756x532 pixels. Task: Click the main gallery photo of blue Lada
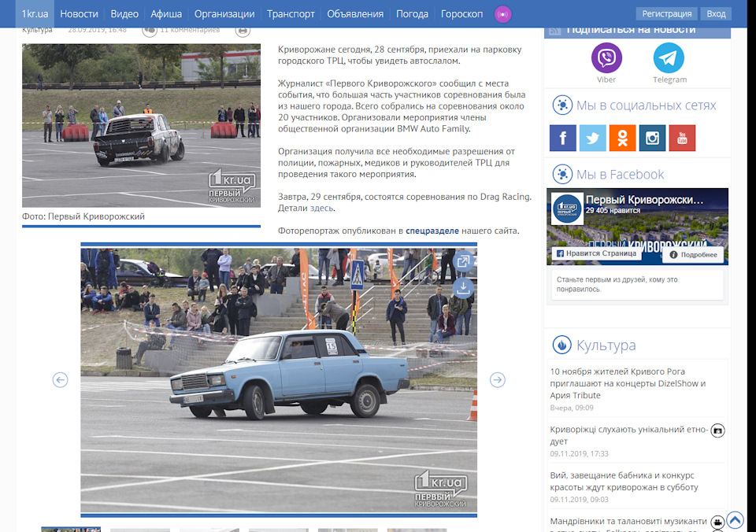279,380
